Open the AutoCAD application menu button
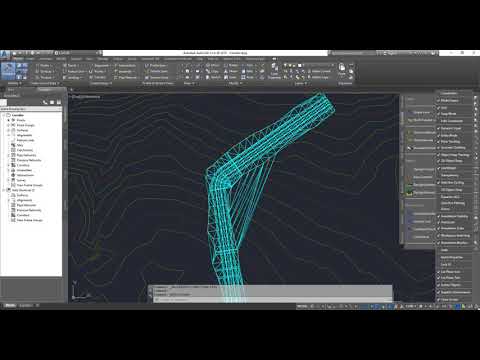 (5, 54)
